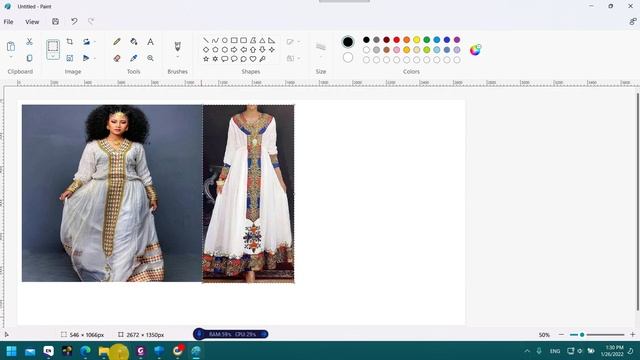This screenshot has width=640, height=360.
Task: Select the Text tool
Action: 150,42
